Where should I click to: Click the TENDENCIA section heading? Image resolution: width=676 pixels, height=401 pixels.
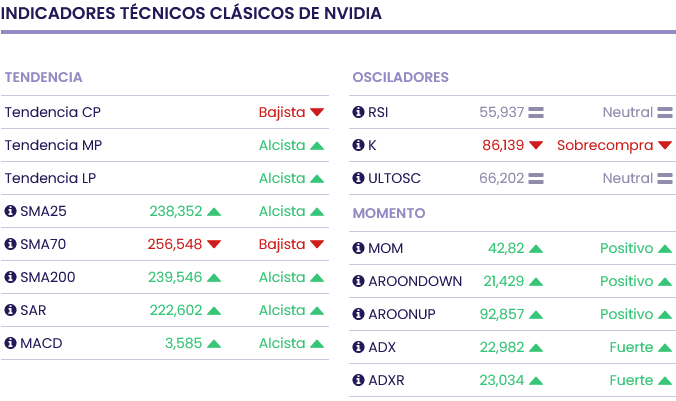43,77
